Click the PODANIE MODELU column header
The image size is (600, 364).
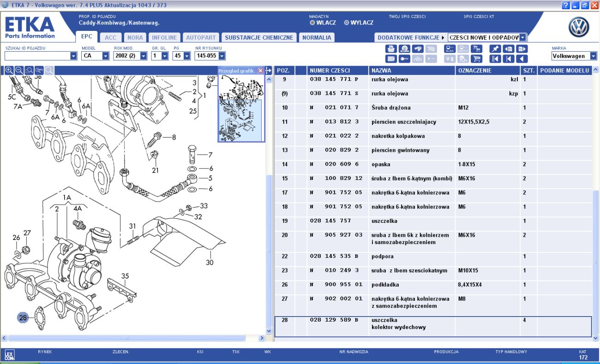(564, 71)
